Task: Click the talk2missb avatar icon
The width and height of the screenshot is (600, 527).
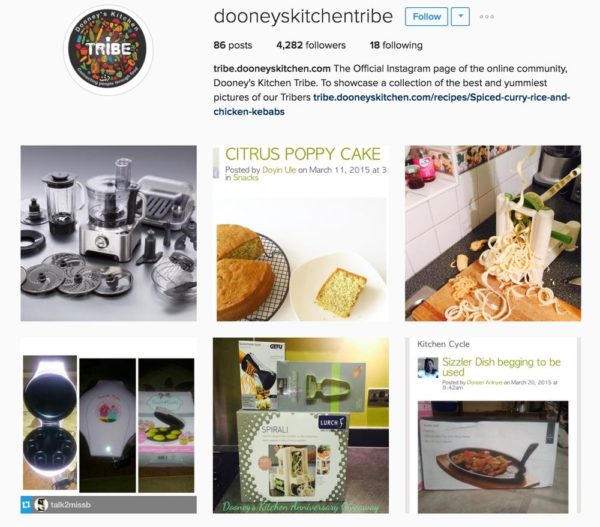Action: tap(41, 505)
